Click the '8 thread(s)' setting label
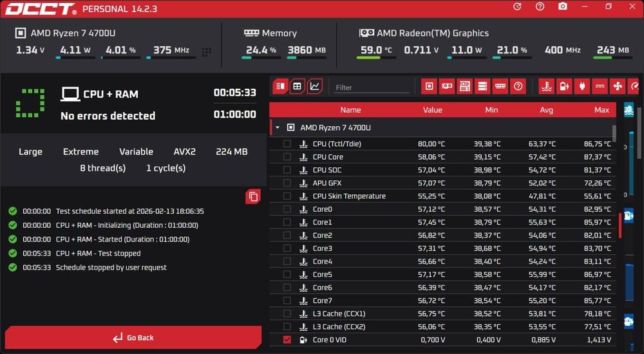This screenshot has width=644, height=354. pos(102,168)
